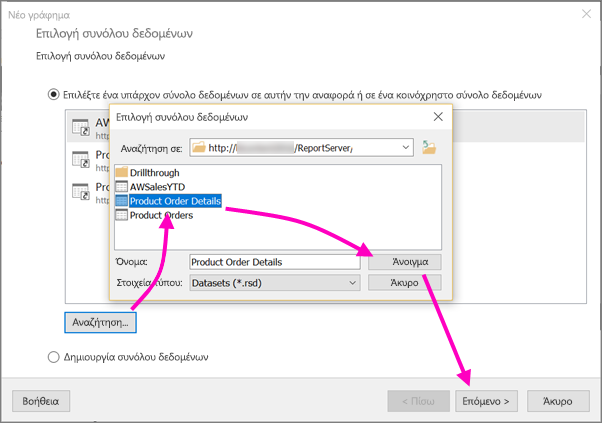
Task: Click the first shared dataset icon in background list
Action: click(81, 127)
